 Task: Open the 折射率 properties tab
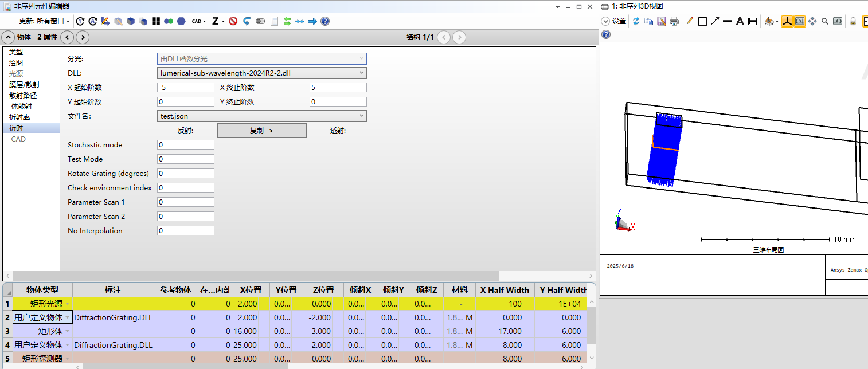tap(19, 117)
